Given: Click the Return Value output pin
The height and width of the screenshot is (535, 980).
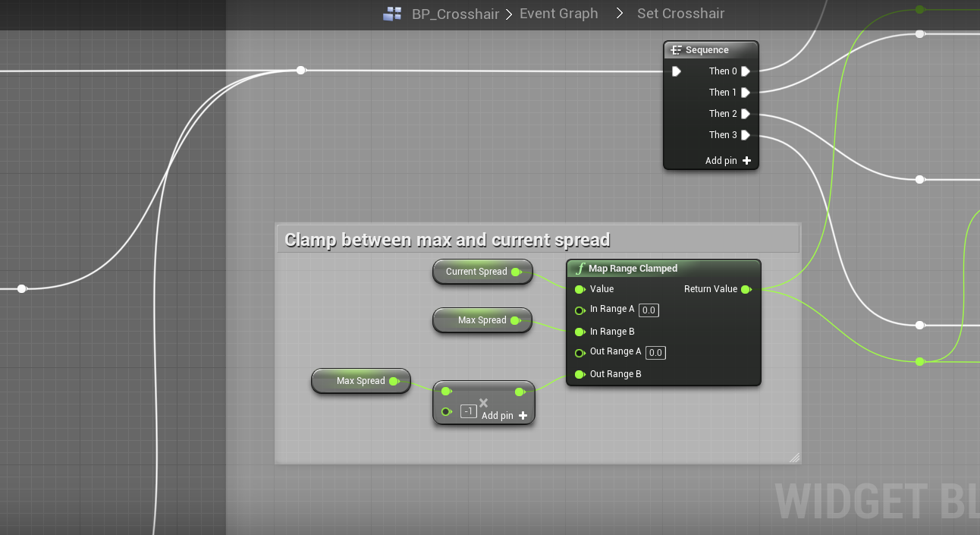Looking at the screenshot, I should (746, 289).
